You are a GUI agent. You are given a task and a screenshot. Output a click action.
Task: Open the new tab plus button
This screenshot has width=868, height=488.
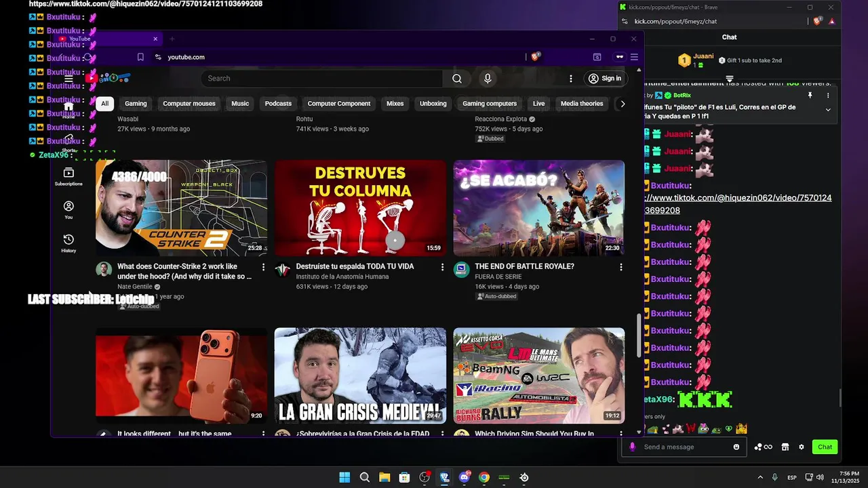[172, 39]
